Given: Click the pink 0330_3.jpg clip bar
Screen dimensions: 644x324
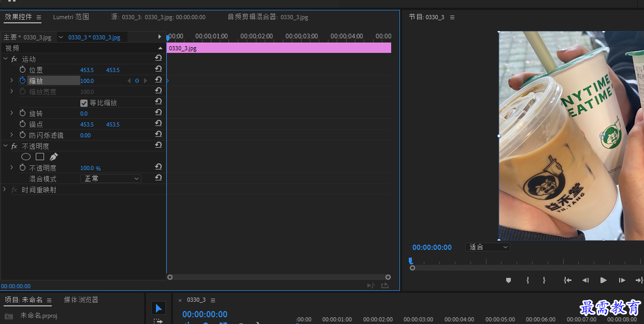Looking at the screenshot, I should click(x=279, y=48).
